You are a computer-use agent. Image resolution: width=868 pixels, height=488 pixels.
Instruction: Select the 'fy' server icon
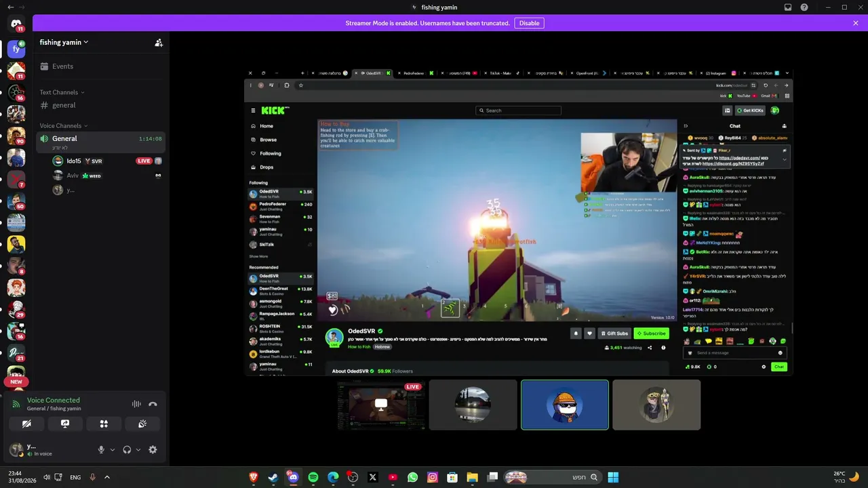coord(16,49)
